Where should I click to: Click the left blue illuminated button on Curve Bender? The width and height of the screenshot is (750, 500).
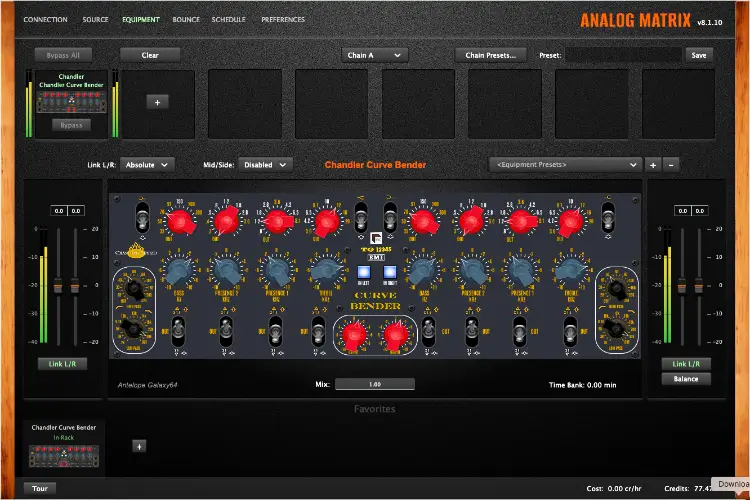point(365,273)
